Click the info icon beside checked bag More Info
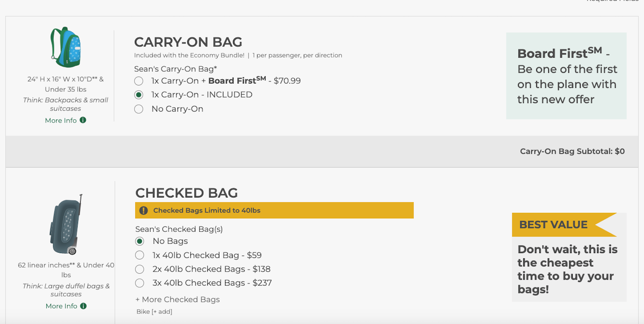 83,306
